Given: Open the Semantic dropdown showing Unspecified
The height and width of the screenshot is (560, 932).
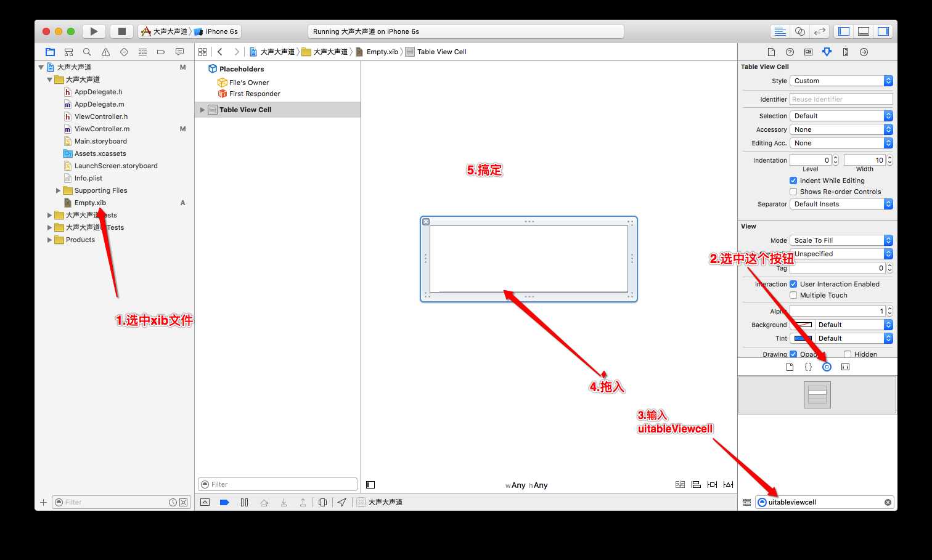Looking at the screenshot, I should pyautogui.click(x=841, y=254).
